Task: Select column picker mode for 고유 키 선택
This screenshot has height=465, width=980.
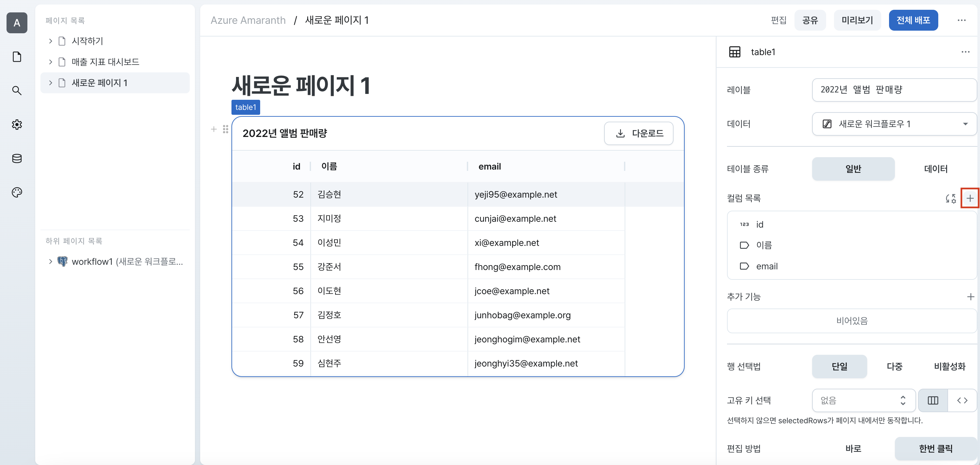Action: point(933,400)
